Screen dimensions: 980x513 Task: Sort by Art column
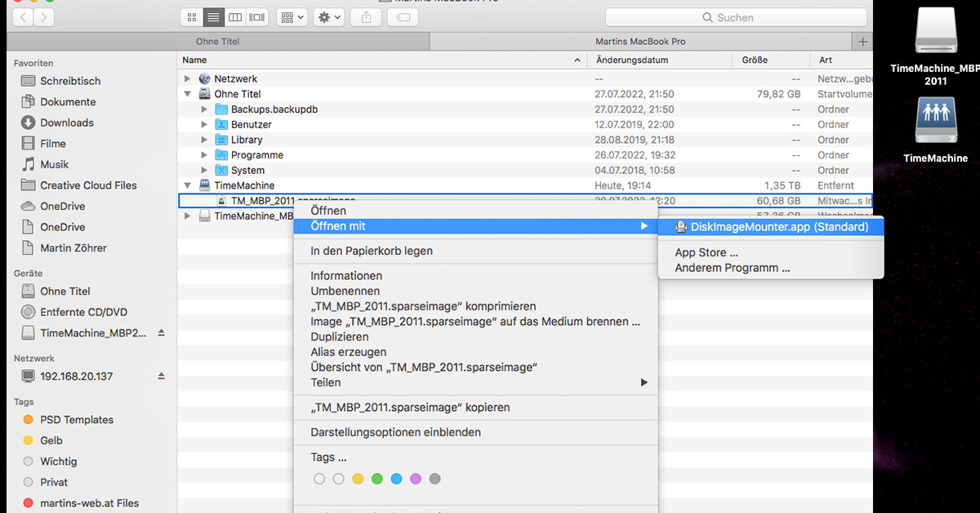click(841, 60)
